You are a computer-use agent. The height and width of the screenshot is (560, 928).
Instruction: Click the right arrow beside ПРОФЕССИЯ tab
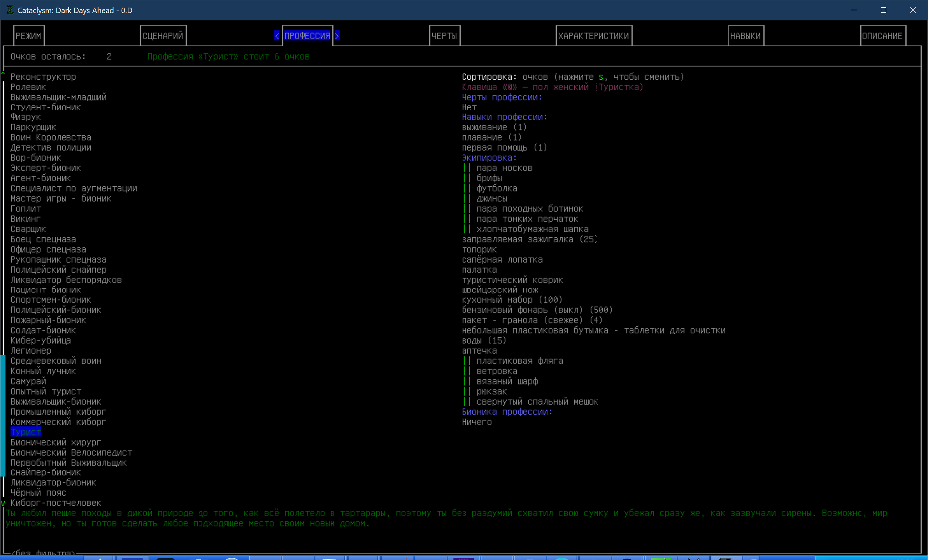pos(337,36)
